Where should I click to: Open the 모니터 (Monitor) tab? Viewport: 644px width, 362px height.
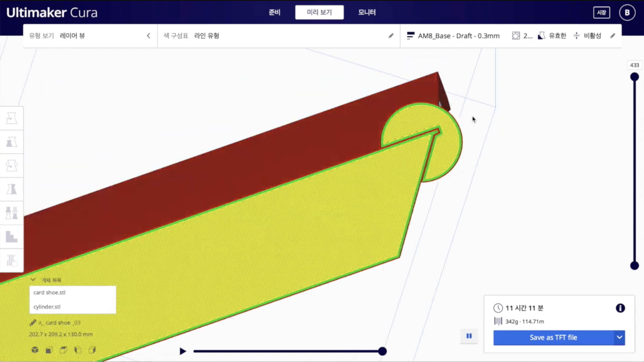(367, 12)
